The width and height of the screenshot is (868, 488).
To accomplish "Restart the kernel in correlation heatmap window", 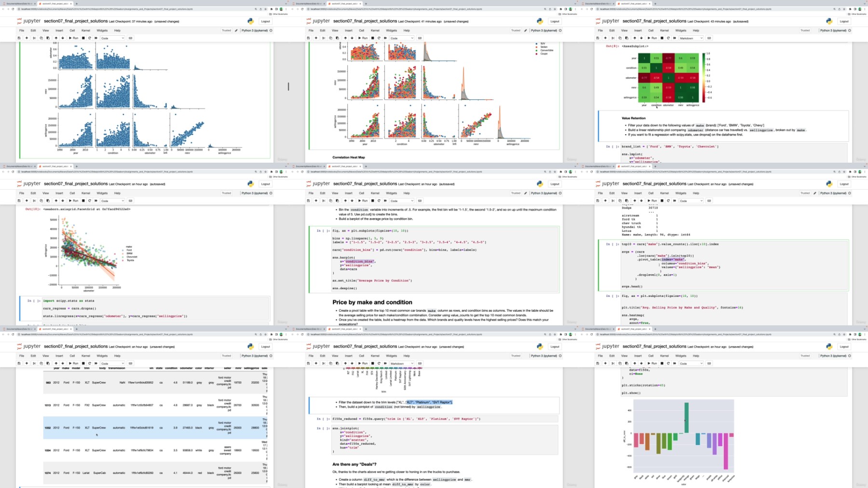I will [668, 38].
